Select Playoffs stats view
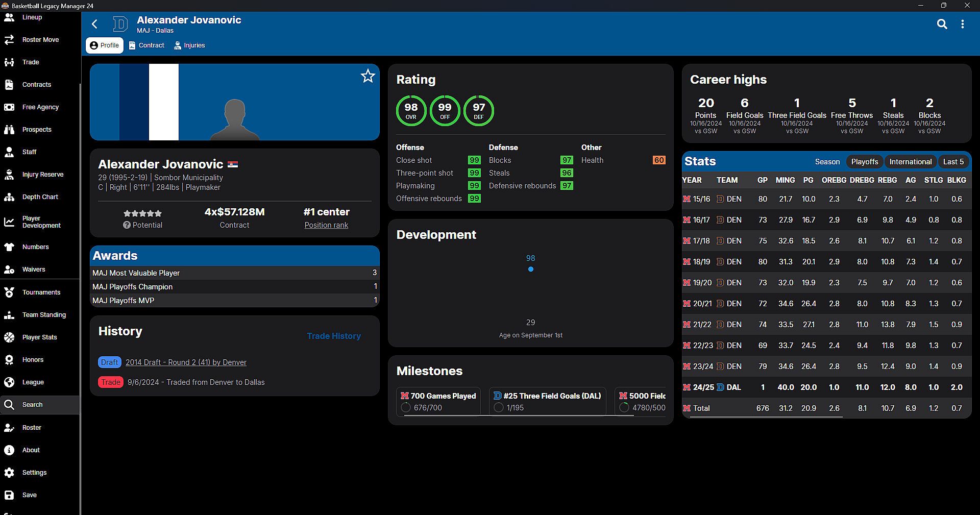980x515 pixels. (x=864, y=162)
